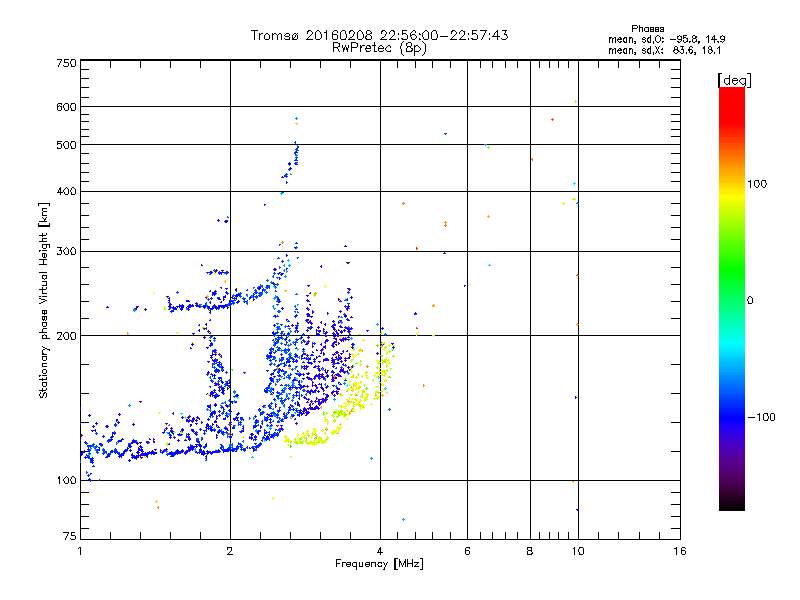Click the x-axis tick label '8'
800x600 pixels.
tap(530, 551)
